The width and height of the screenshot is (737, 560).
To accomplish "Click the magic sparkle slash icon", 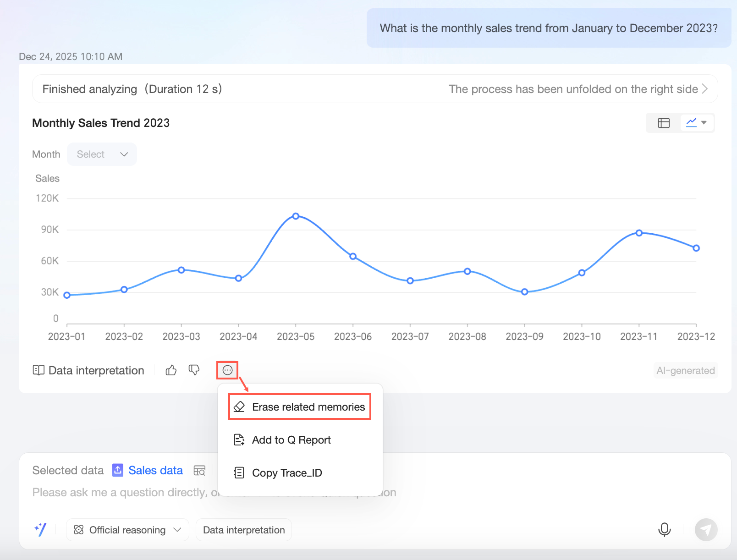I will (41, 530).
